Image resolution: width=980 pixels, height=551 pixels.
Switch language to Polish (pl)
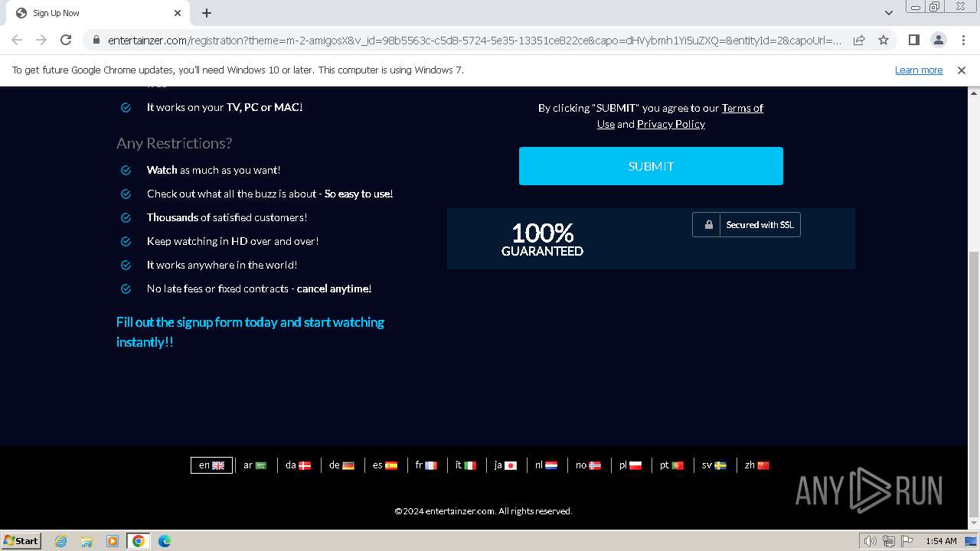tap(631, 465)
